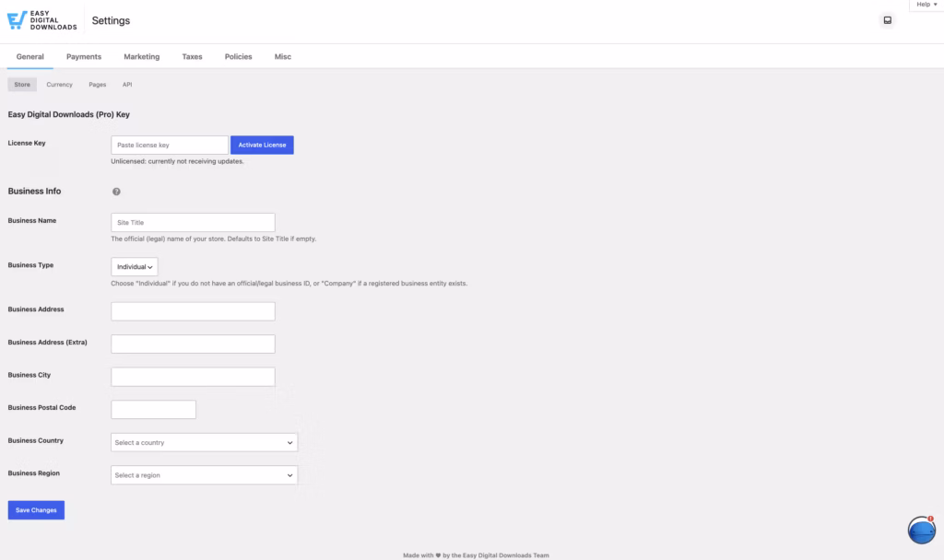Click the Business Postal Code field
The width and height of the screenshot is (944, 560).
coord(154,410)
